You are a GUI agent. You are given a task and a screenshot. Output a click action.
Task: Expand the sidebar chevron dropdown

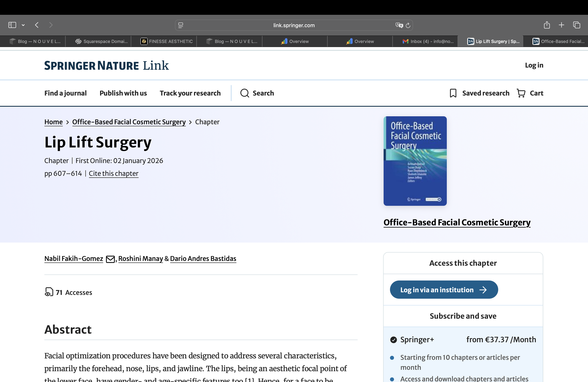click(x=23, y=25)
